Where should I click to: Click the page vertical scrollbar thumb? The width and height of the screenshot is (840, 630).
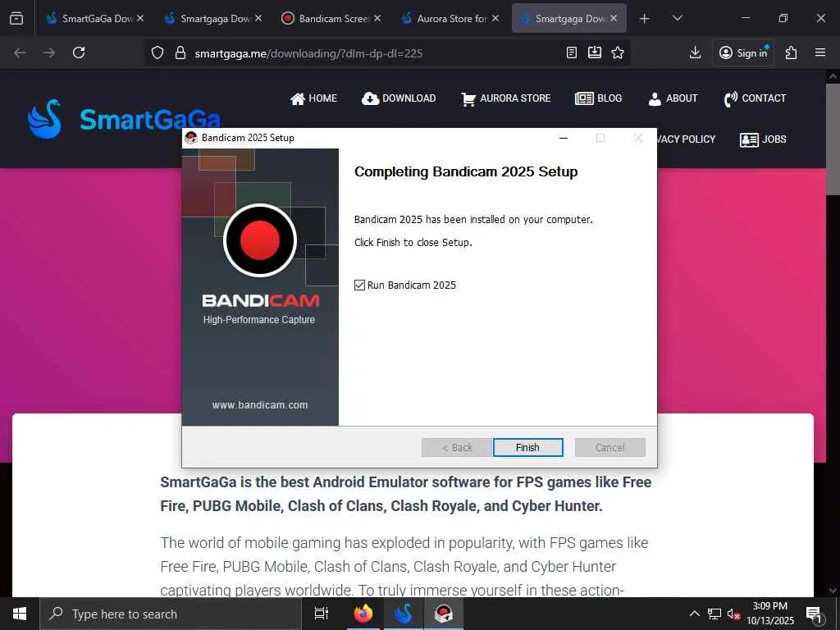[833, 139]
